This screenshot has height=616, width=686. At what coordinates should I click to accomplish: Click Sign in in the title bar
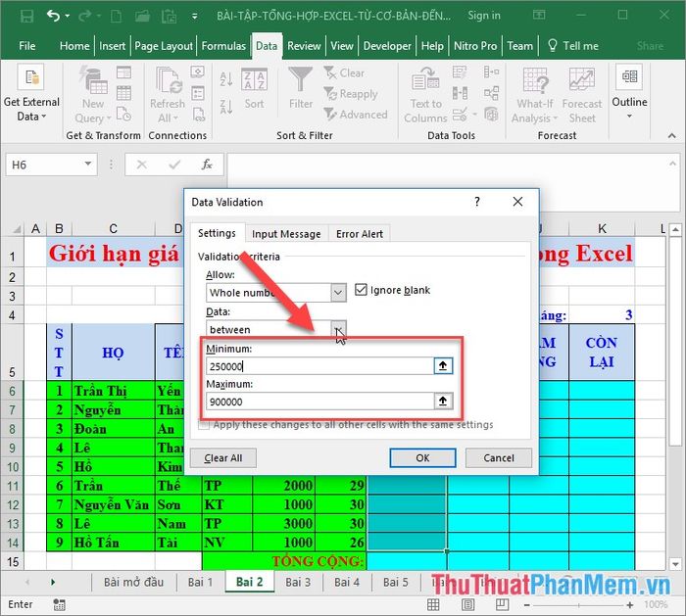484,16
